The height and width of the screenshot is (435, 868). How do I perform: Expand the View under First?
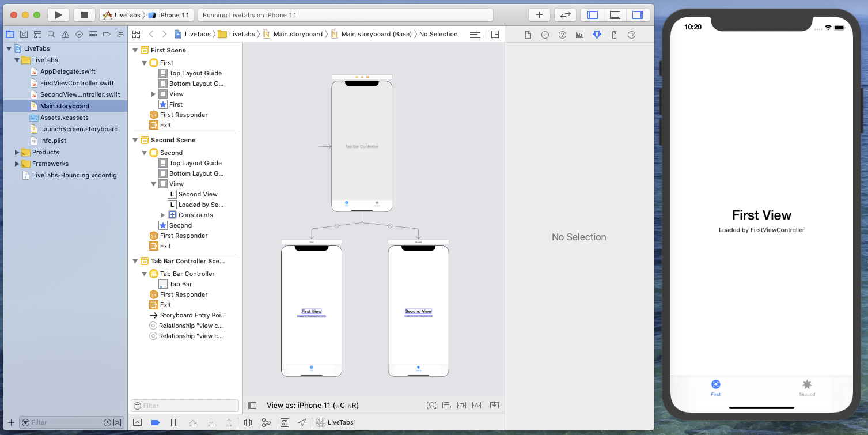[154, 94]
